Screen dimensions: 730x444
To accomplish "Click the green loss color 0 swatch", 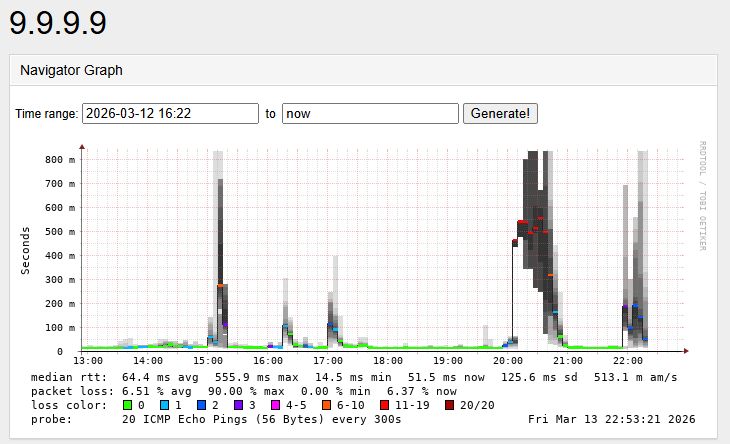I will pyautogui.click(x=127, y=405).
